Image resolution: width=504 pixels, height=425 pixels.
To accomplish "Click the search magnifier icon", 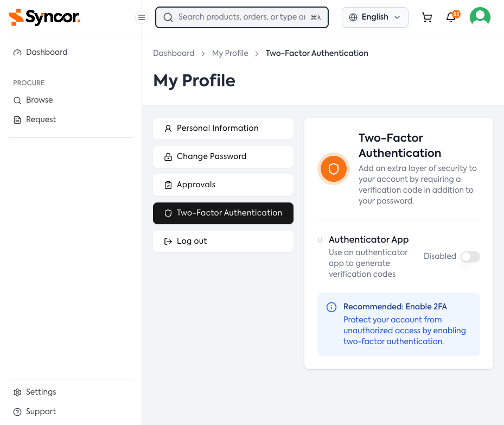I will [168, 17].
